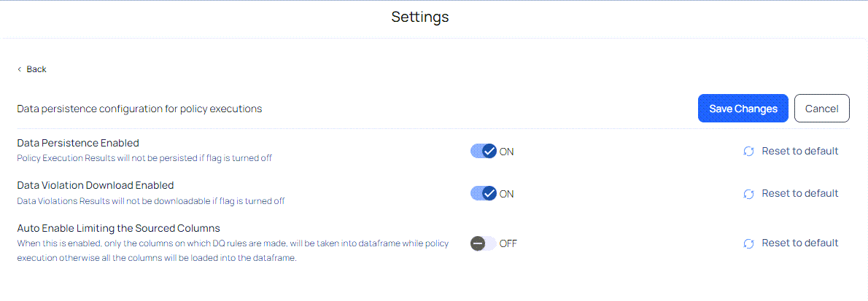
Task: Click reset icon for Limiting Sourced Columns
Action: tap(748, 243)
